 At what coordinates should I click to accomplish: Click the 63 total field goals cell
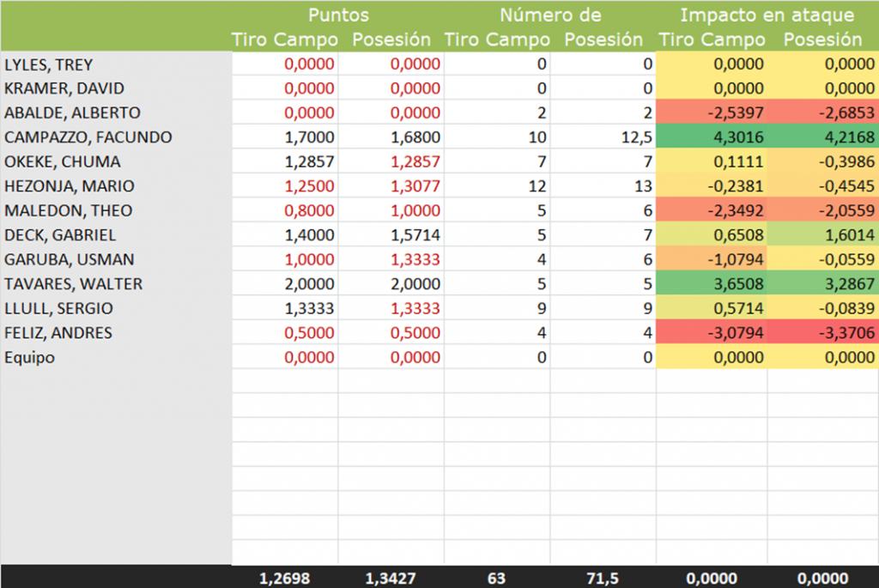pyautogui.click(x=496, y=579)
